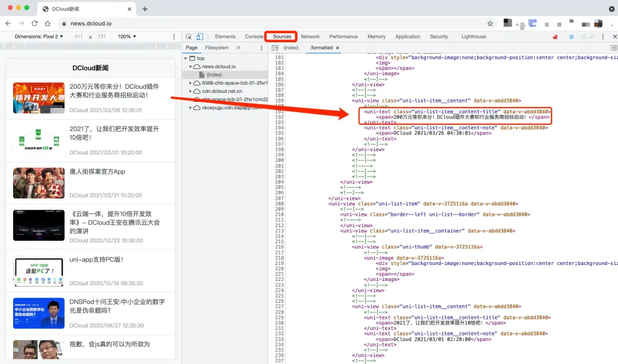Viewport: 618px width, 364px height.
Task: Switch to the Memory tab
Action: (377, 37)
